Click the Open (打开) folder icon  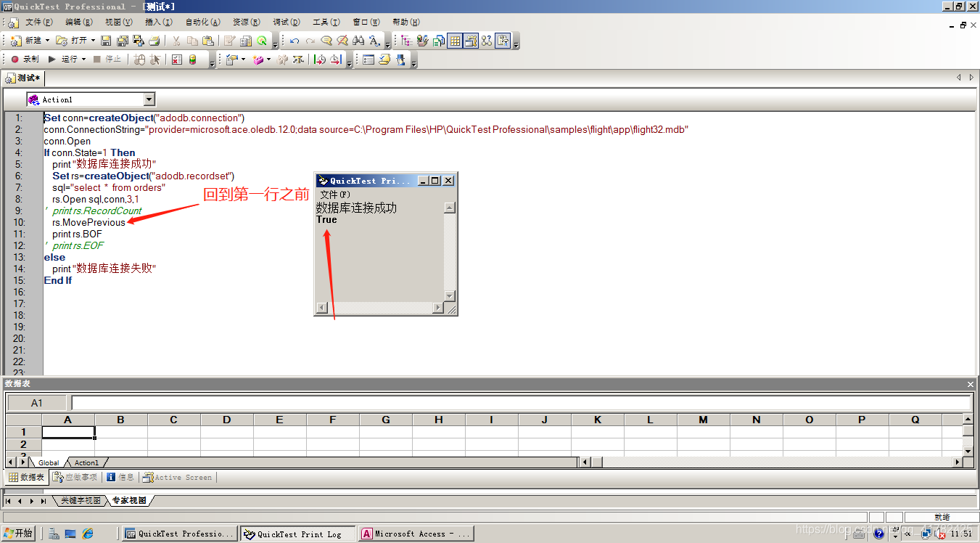[x=61, y=41]
